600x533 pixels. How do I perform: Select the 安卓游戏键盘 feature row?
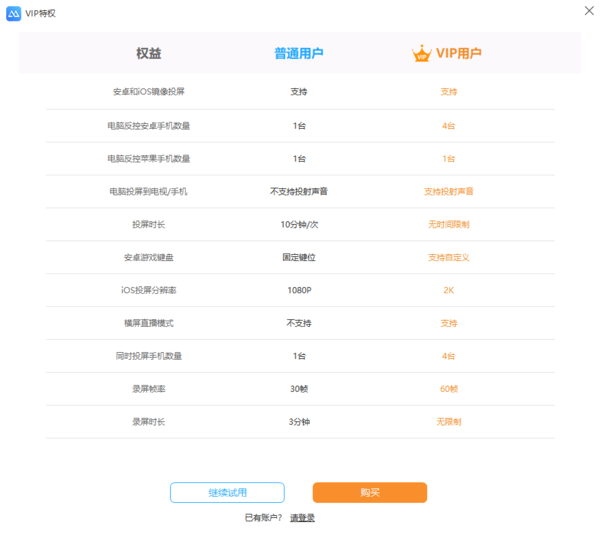click(x=149, y=257)
